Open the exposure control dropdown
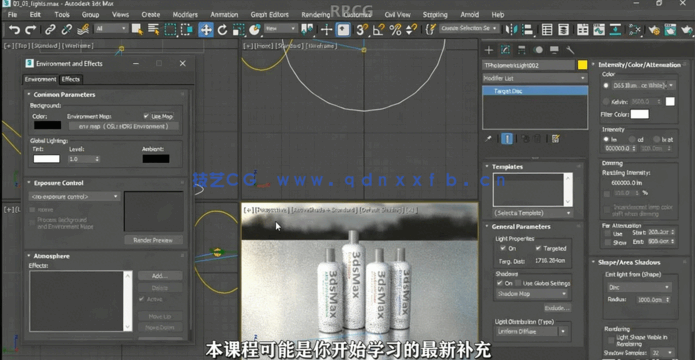This screenshot has height=360, width=695. [x=74, y=196]
